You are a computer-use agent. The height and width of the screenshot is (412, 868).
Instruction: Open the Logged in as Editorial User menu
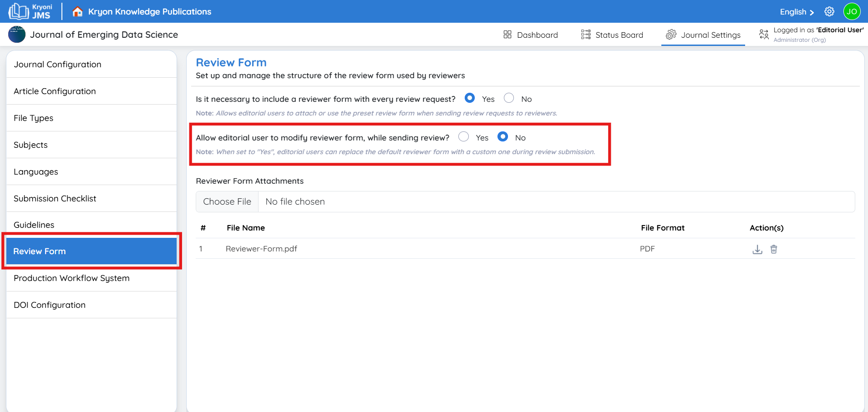(818, 30)
